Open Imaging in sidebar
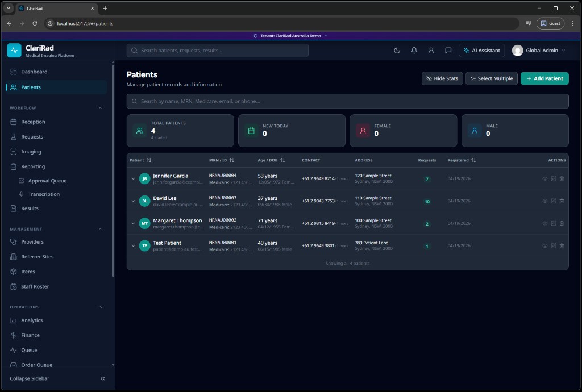Image resolution: width=582 pixels, height=392 pixels. click(x=56, y=152)
